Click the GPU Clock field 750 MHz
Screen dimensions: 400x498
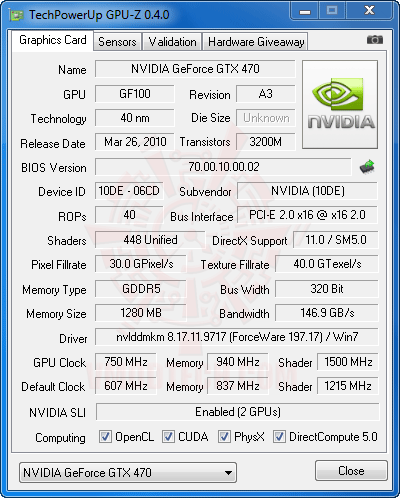126,362
